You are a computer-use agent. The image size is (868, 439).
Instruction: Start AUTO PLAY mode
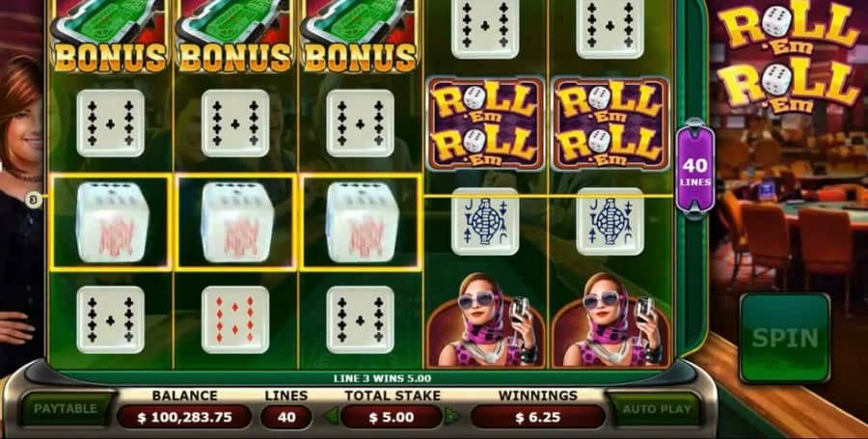coord(657,409)
